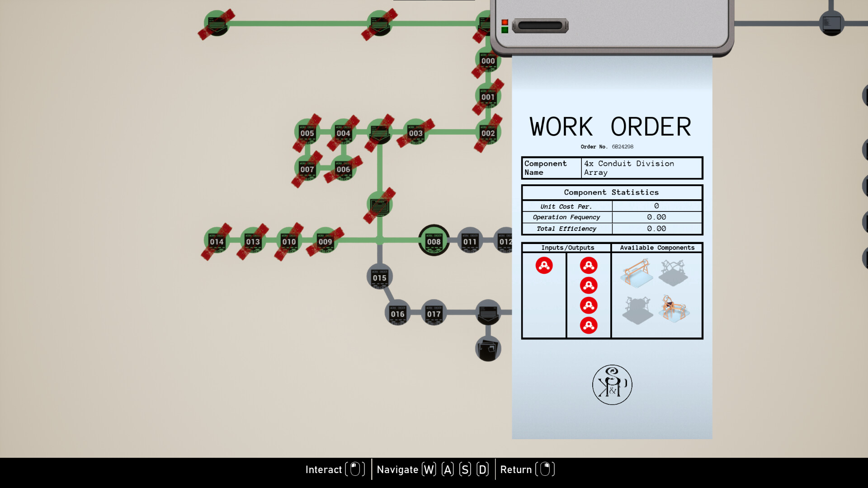Open top-middle completed message node
The image size is (868, 488).
[x=379, y=23]
